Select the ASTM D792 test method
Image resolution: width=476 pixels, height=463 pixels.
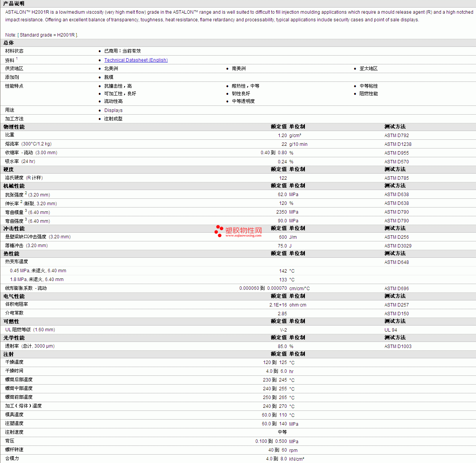[397, 136]
